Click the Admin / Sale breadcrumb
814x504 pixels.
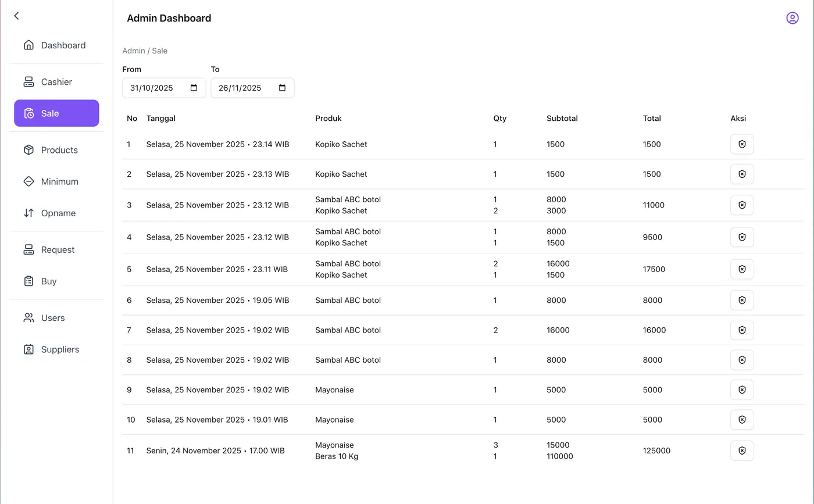pos(145,51)
